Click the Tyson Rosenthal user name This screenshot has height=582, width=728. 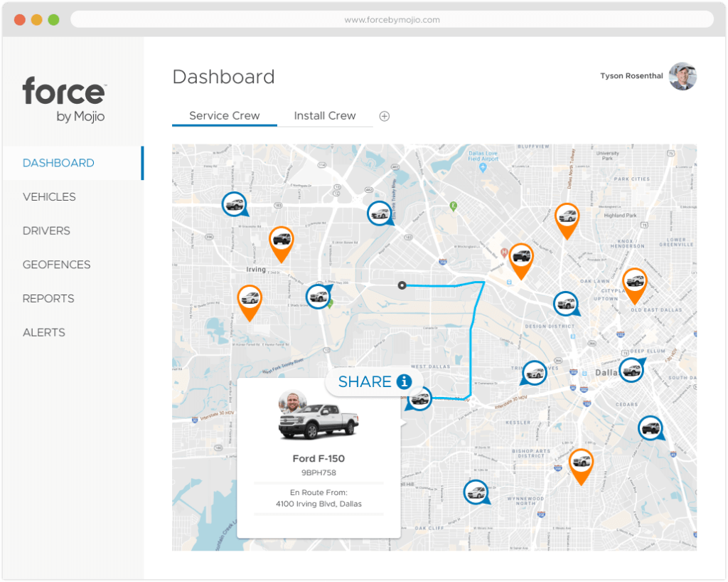pos(631,75)
